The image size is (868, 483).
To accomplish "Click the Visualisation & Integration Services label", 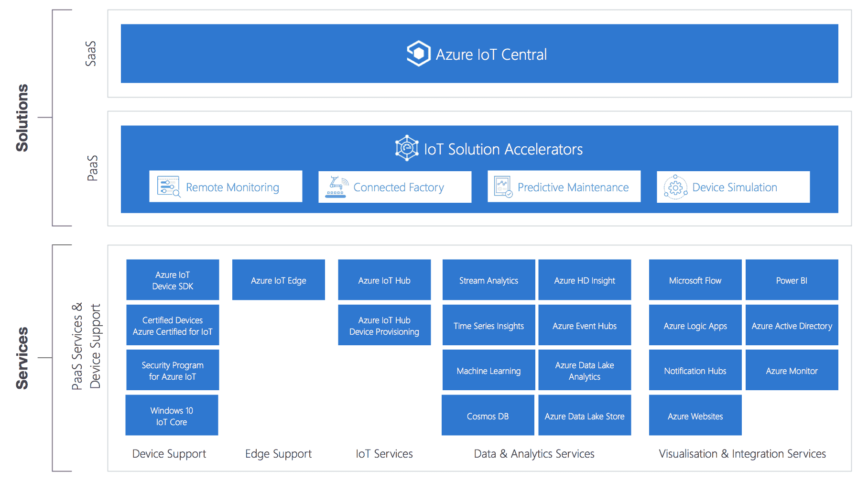I will [742, 454].
